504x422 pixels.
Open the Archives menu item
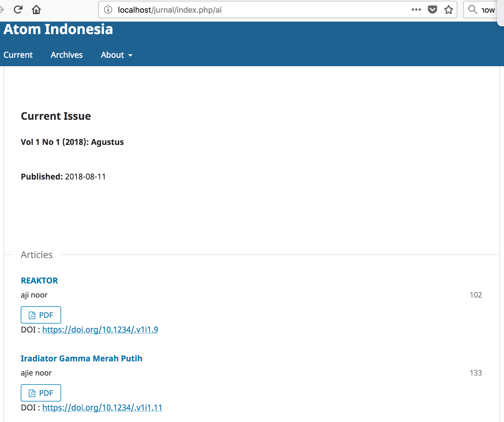coord(67,55)
